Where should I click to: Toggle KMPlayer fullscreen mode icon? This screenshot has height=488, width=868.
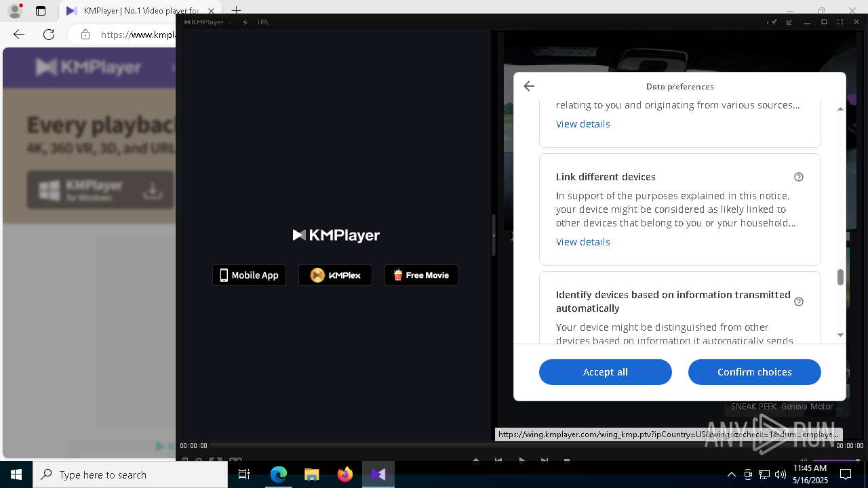(840, 22)
